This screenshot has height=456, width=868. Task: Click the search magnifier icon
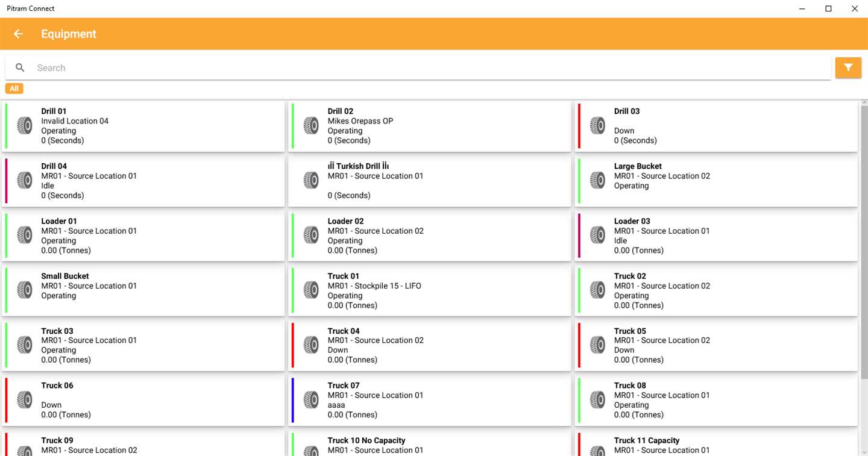(20, 67)
